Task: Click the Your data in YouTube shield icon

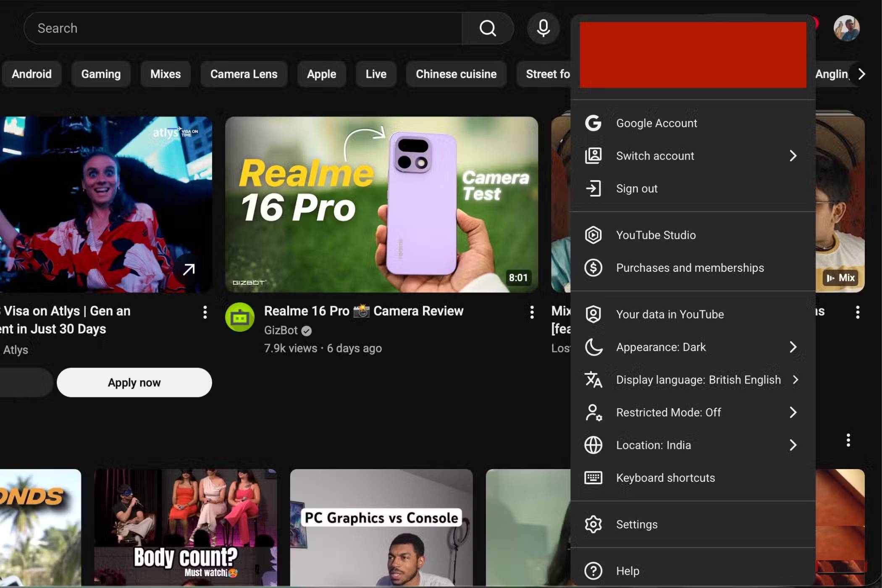Action: [593, 314]
